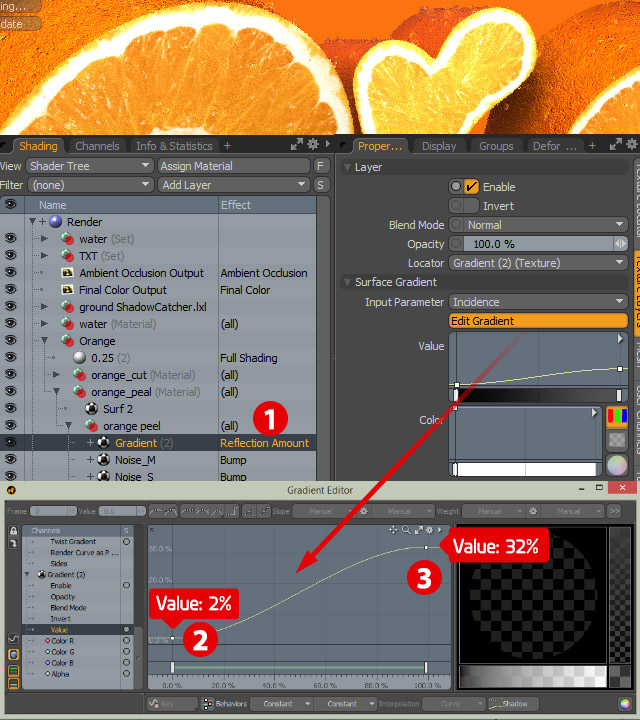
Task: Collapse the Surface Gradient section
Action: [348, 282]
